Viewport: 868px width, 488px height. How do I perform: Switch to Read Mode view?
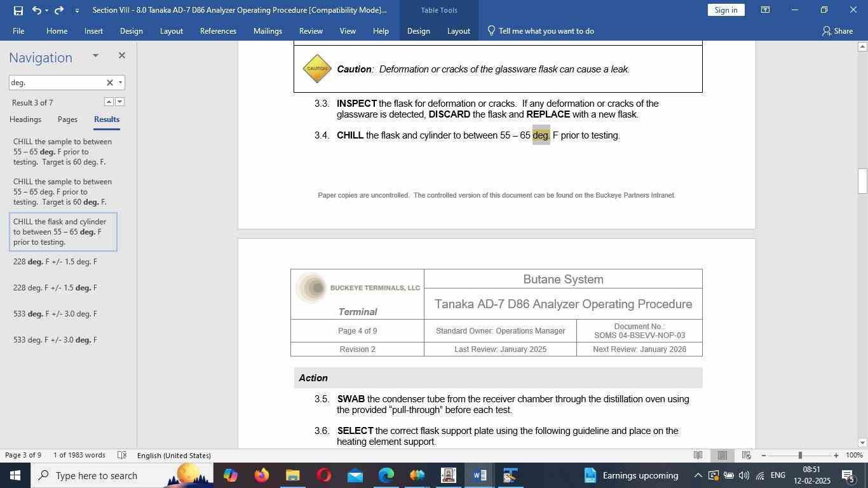tap(698, 455)
